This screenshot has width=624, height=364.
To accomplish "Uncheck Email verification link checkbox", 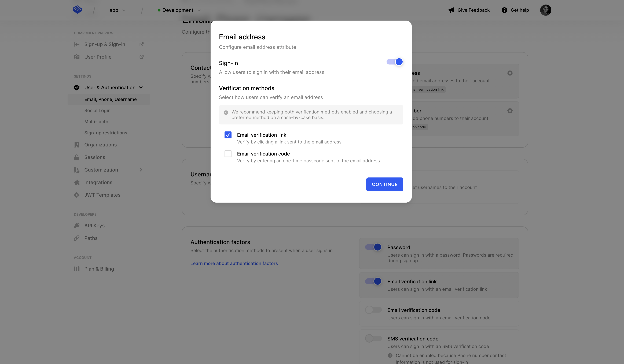I will click(x=228, y=135).
